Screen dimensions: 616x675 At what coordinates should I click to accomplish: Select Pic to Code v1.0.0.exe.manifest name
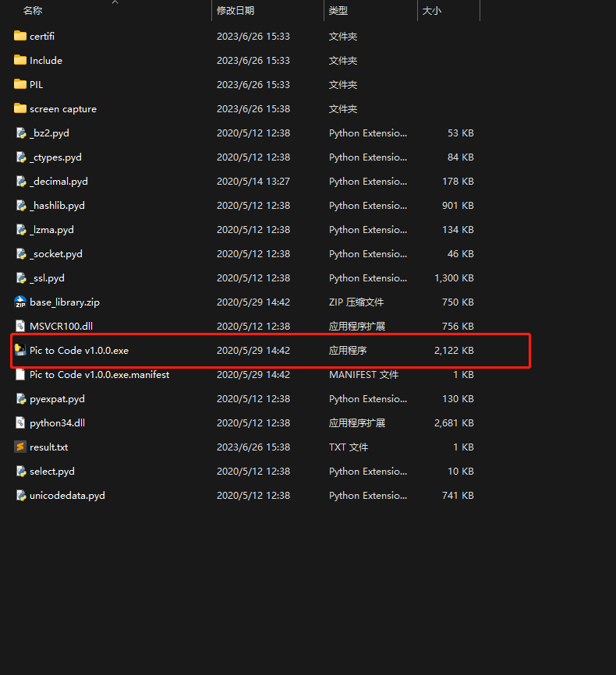(x=100, y=374)
